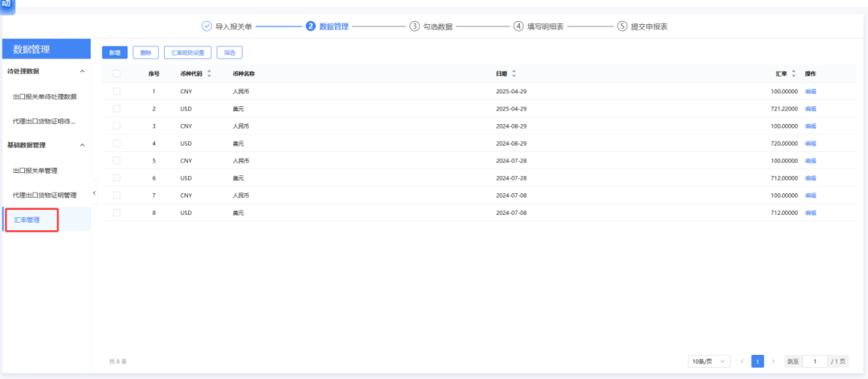
Task: Click the step 2 circle icon
Action: [x=310, y=26]
